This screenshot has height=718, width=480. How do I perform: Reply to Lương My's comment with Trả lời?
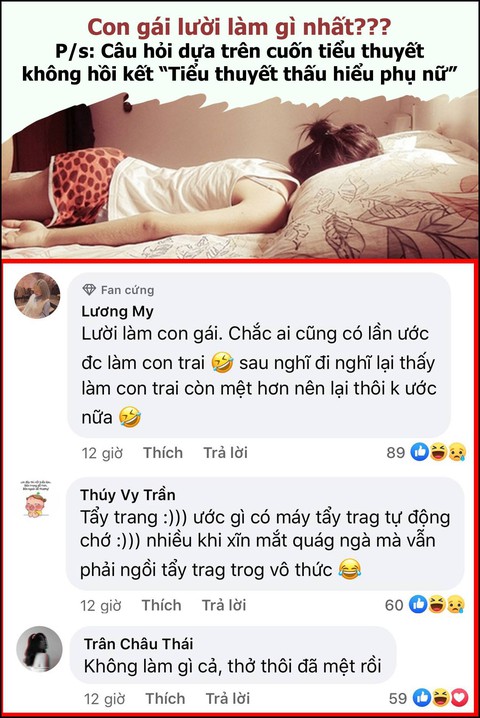225,452
